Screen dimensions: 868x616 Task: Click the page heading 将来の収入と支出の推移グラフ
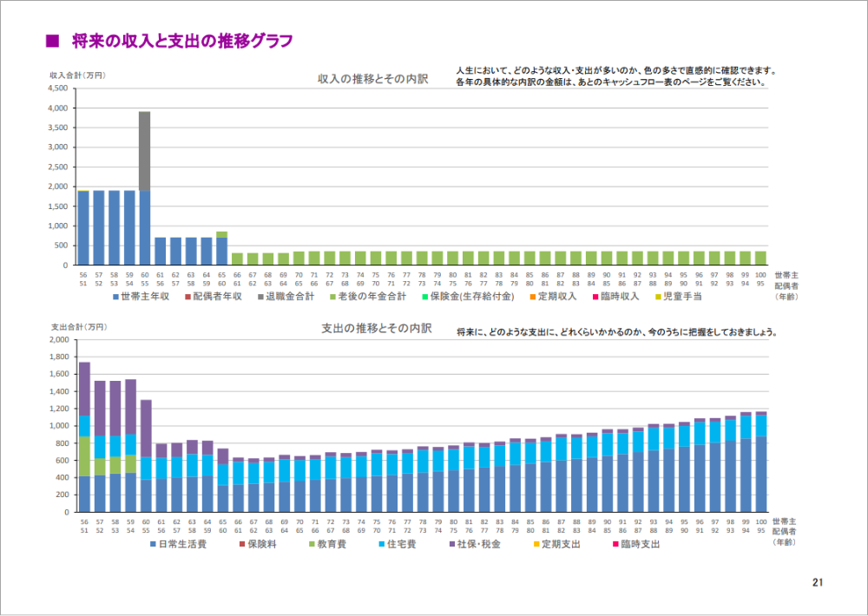pos(181,41)
